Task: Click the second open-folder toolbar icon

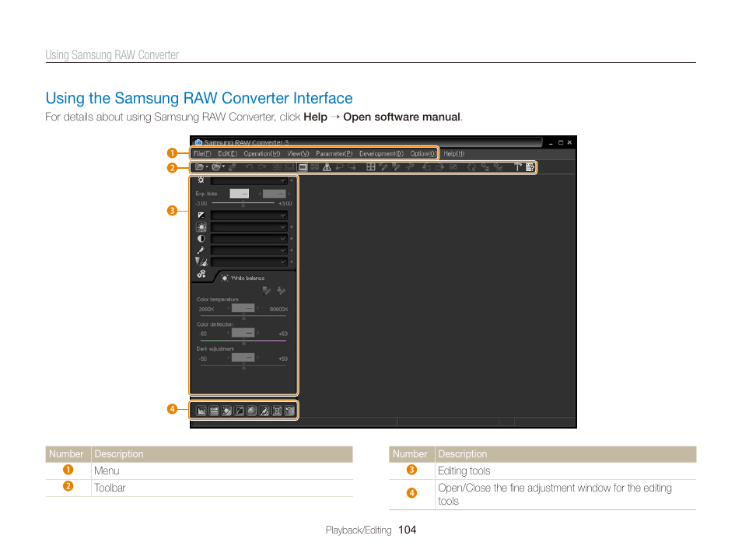Action: tap(216, 167)
